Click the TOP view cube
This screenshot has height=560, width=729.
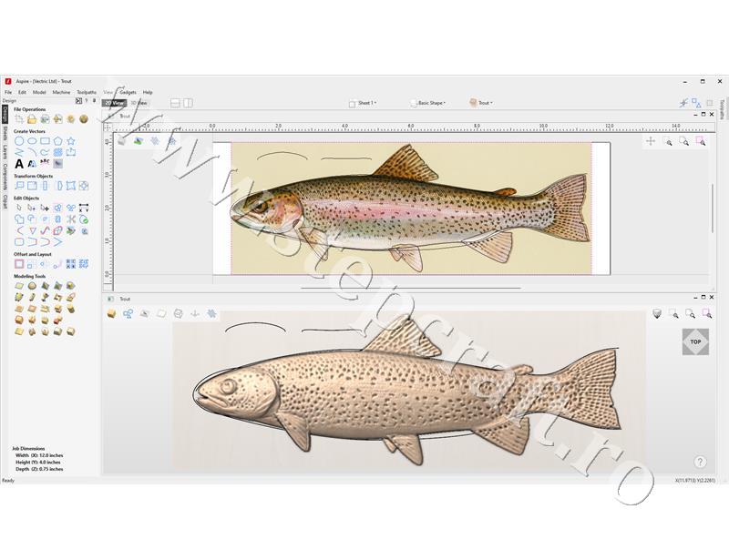(695, 341)
